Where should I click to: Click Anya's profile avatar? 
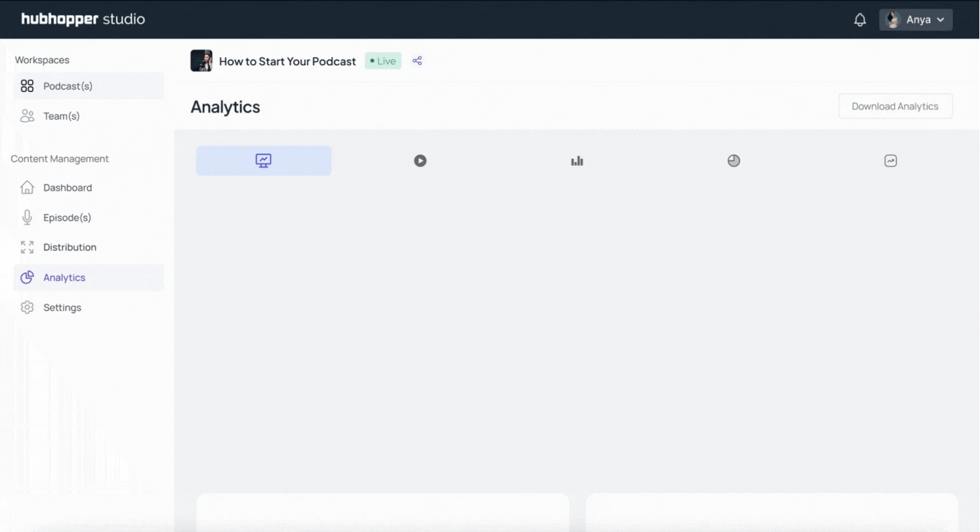893,20
